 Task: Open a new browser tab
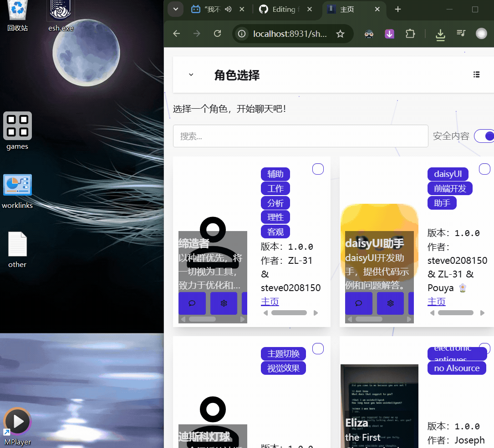tap(397, 9)
